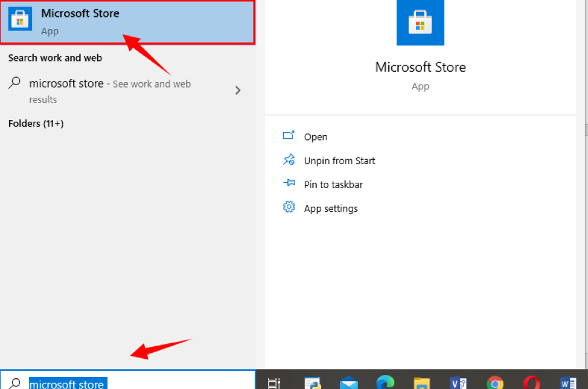The height and width of the screenshot is (389, 588).
Task: Click the Search work and web heading
Action: (x=55, y=58)
